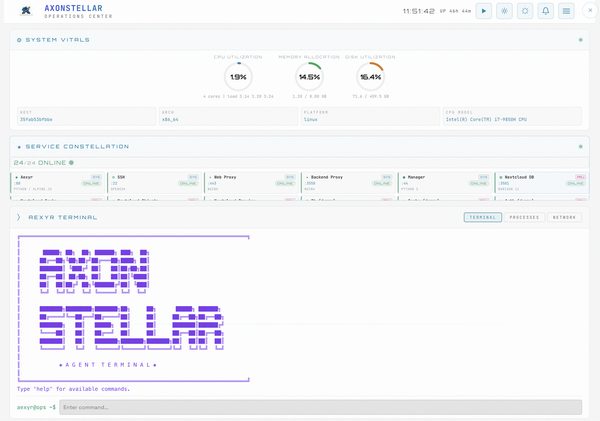The height and width of the screenshot is (421, 600).
Task: Switch to the Processes tab
Action: tap(524, 217)
